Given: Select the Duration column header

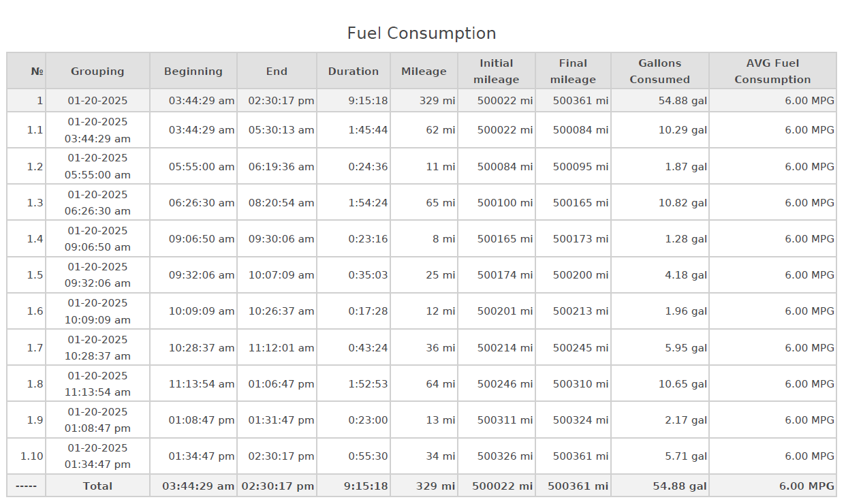Looking at the screenshot, I should [x=354, y=71].
